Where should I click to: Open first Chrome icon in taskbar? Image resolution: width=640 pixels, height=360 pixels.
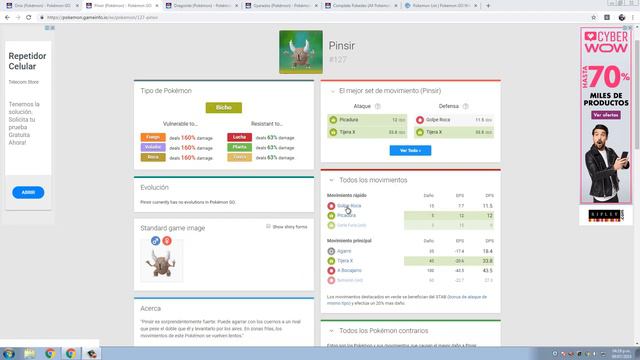tap(50, 353)
